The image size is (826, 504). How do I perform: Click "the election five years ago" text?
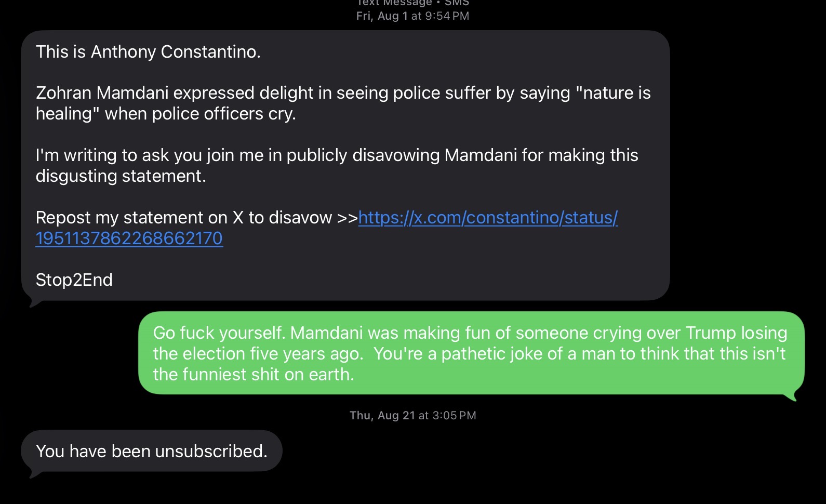click(258, 354)
